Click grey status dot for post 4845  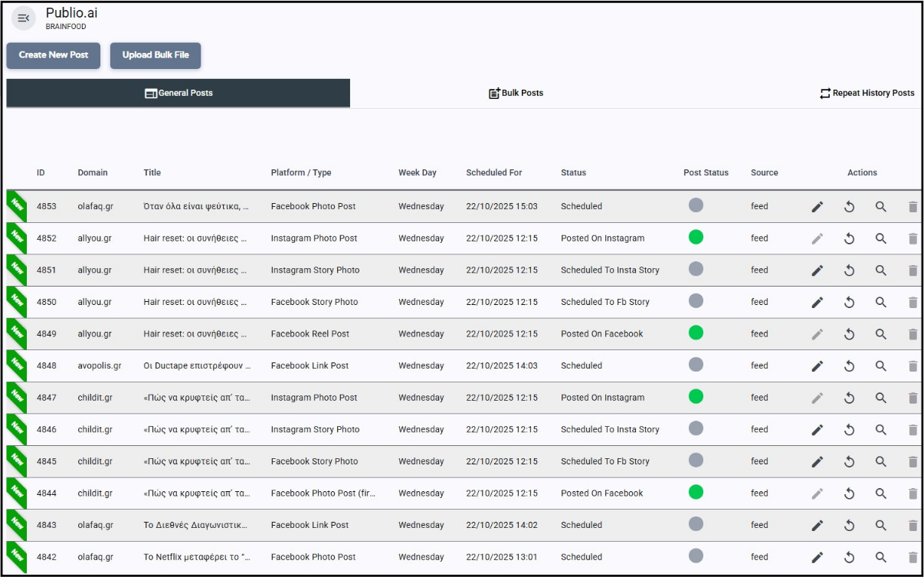point(696,460)
